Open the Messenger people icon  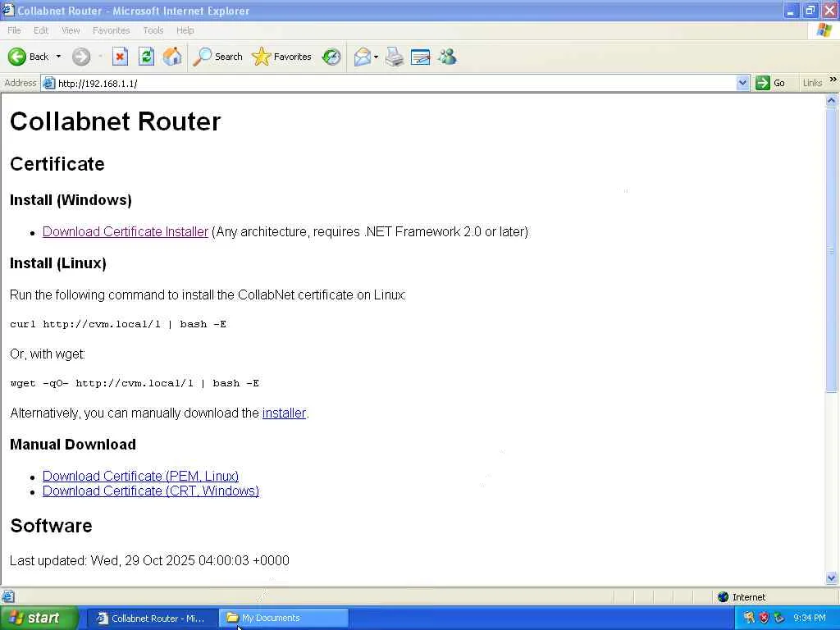pyautogui.click(x=447, y=57)
